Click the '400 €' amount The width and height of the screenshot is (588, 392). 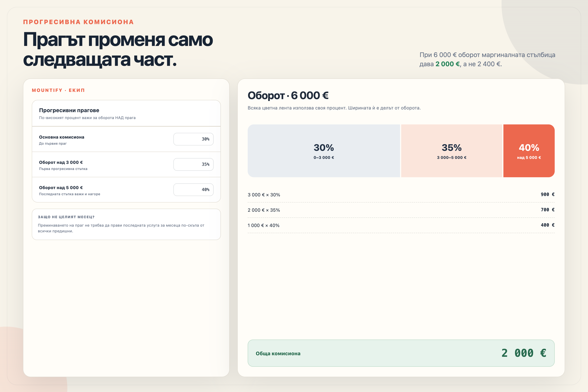point(547,225)
